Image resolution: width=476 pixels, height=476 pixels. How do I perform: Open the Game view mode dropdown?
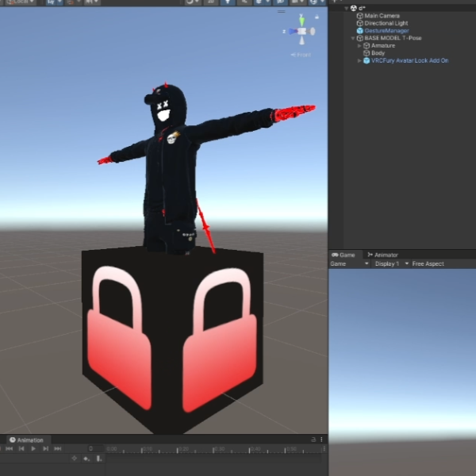tap(349, 264)
